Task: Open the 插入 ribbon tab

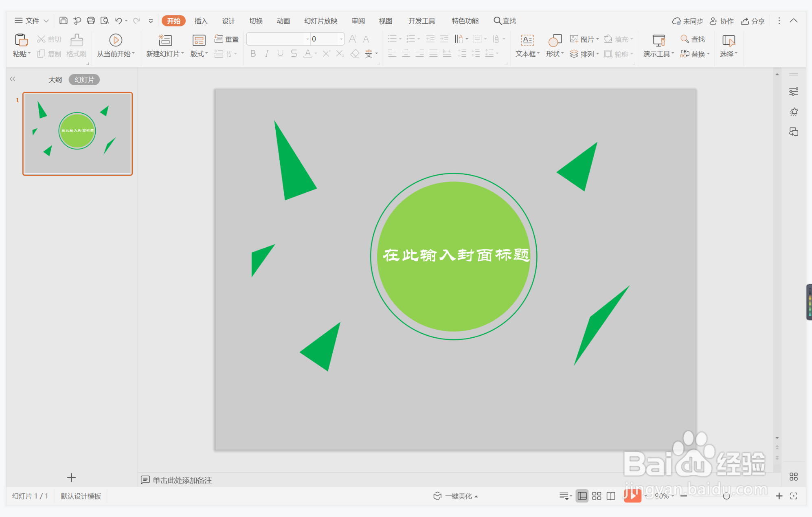Action: click(201, 21)
